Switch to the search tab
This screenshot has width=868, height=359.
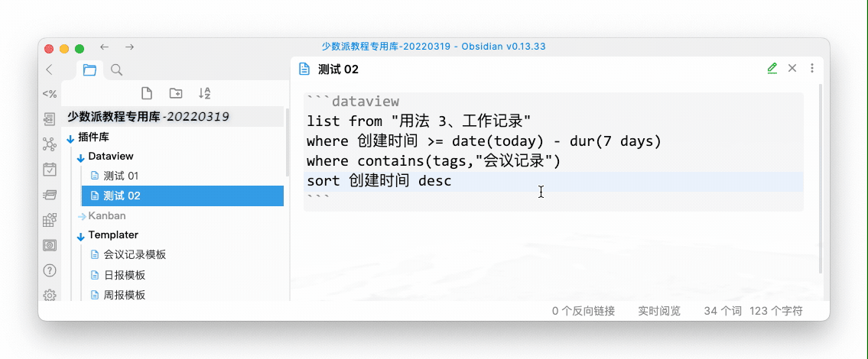tap(116, 70)
